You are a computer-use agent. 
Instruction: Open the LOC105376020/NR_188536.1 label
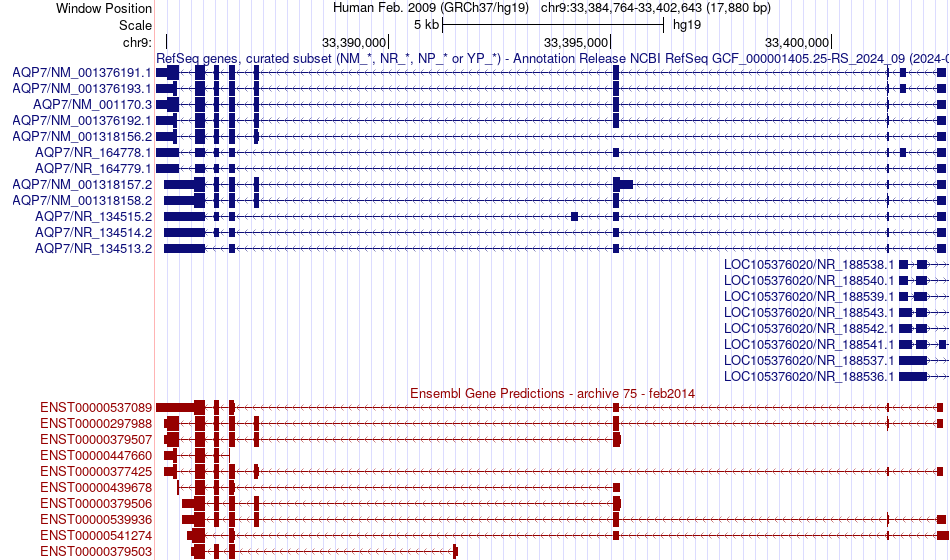(x=809, y=376)
